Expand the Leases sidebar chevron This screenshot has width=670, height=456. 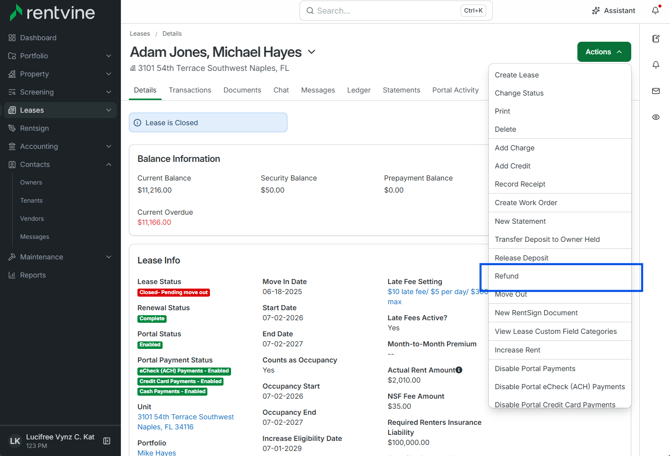point(109,110)
